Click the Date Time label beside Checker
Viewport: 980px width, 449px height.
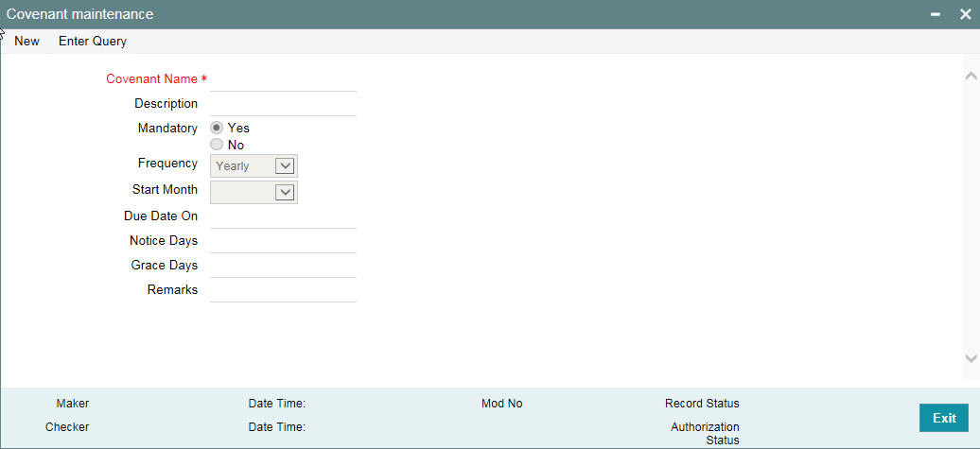276,427
